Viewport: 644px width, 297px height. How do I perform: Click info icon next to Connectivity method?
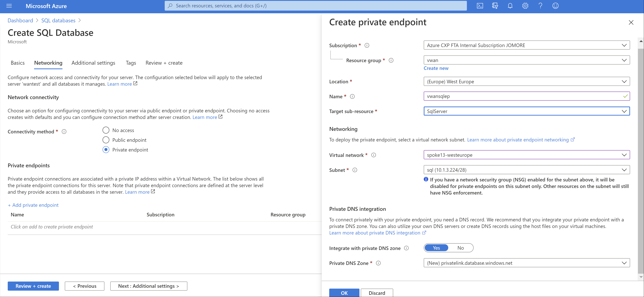point(64,132)
